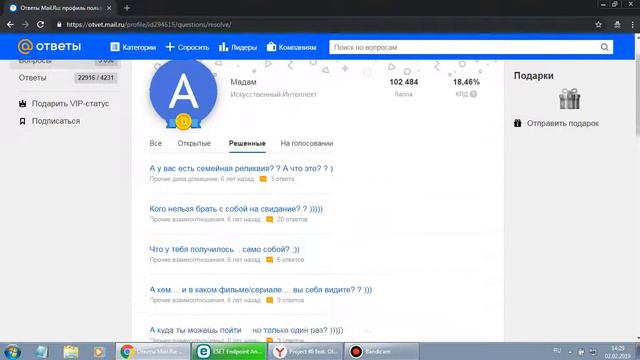The height and width of the screenshot is (360, 640).
Task: Choose Подарить VIP-статус in the sidebar
Action: 70,104
